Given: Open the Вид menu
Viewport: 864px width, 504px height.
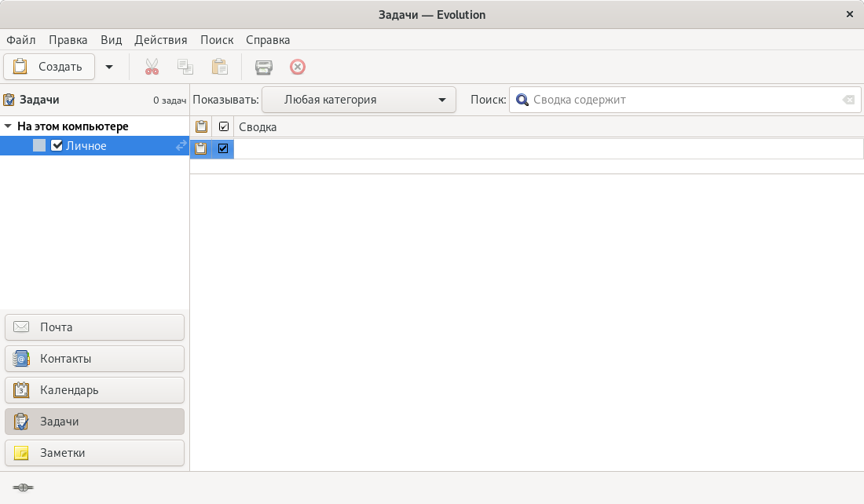Looking at the screenshot, I should 111,40.
